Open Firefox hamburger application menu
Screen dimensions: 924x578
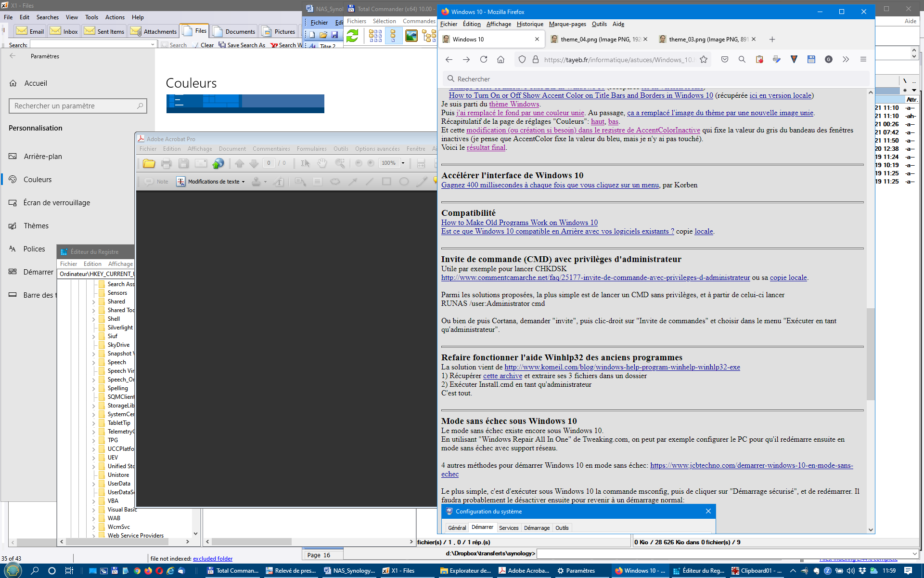coord(863,59)
